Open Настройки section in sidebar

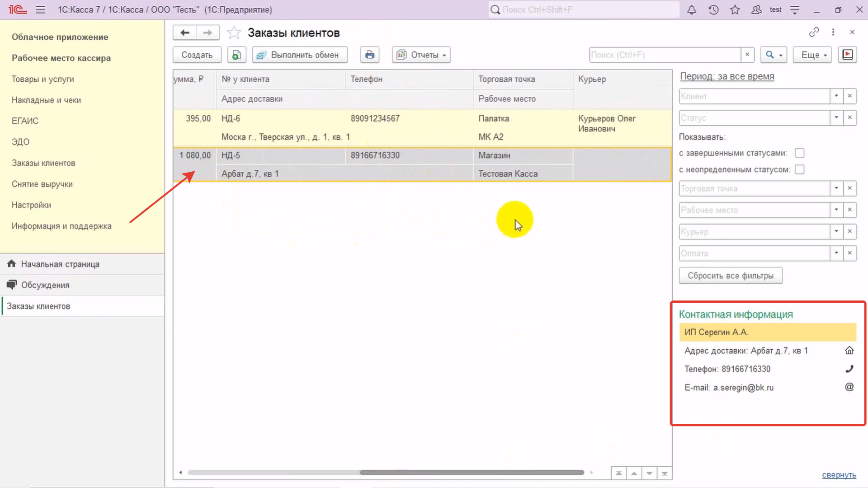[31, 205]
